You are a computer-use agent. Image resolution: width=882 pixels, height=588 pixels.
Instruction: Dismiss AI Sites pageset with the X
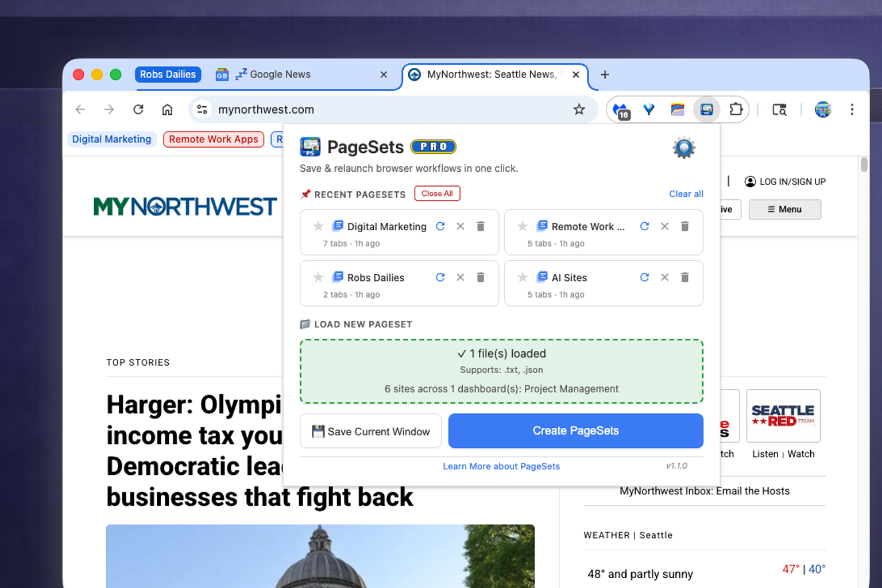coord(664,277)
